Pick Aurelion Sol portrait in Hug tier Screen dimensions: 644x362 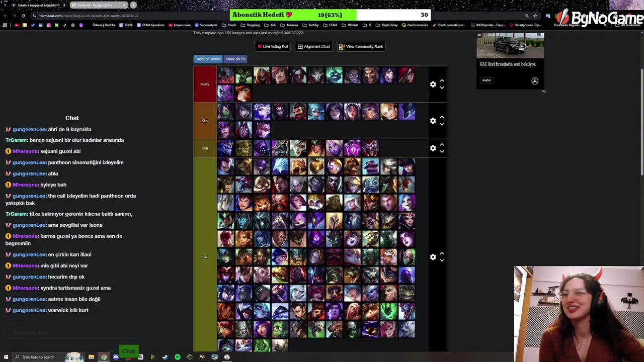225,148
